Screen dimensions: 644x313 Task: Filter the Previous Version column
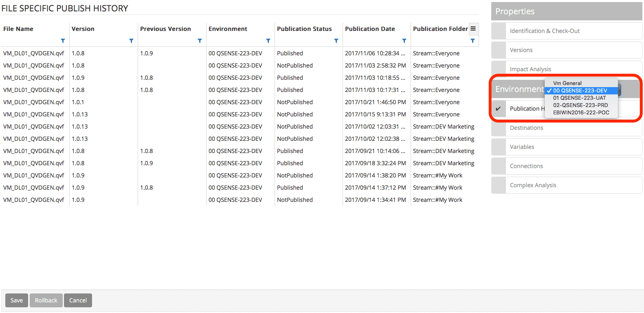pos(200,41)
